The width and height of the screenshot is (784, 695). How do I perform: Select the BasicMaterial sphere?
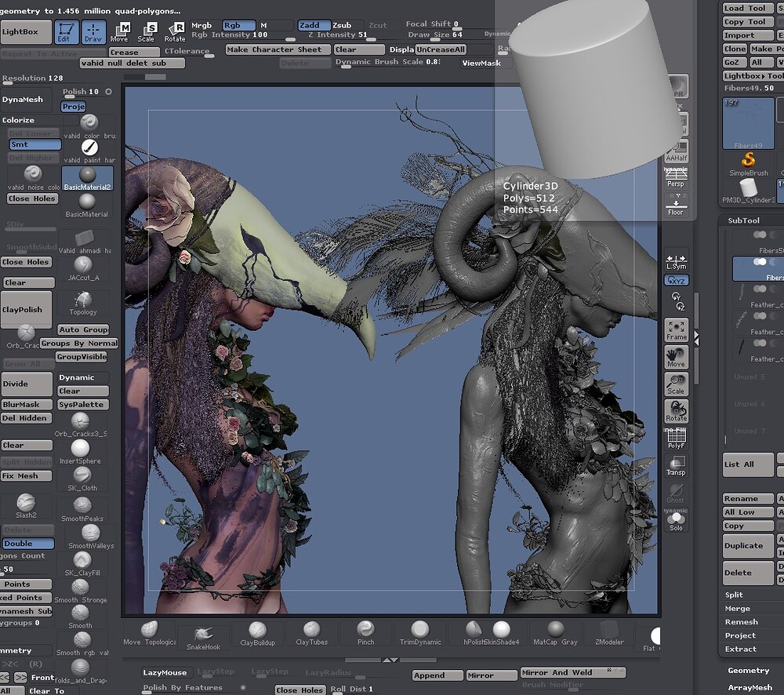point(86,206)
